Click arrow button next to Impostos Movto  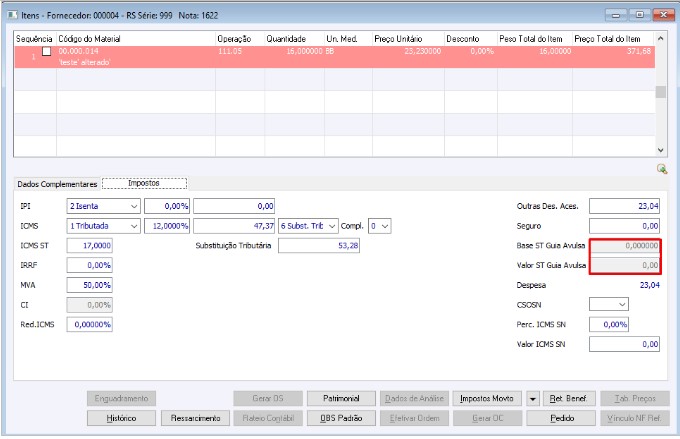(533, 398)
